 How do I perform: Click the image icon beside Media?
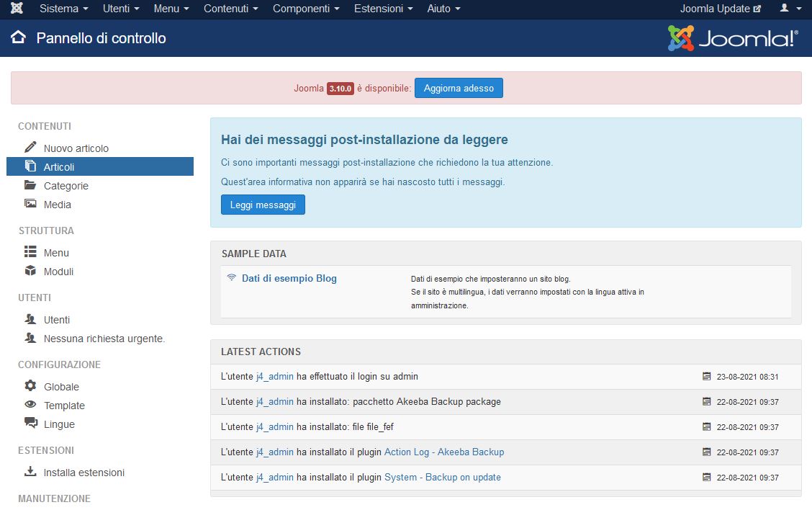click(30, 204)
